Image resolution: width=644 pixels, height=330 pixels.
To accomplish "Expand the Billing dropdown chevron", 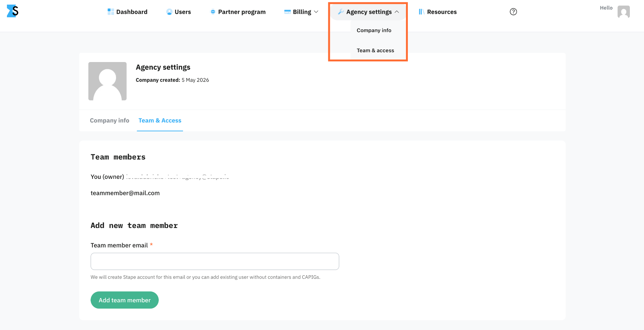I will tap(316, 12).
